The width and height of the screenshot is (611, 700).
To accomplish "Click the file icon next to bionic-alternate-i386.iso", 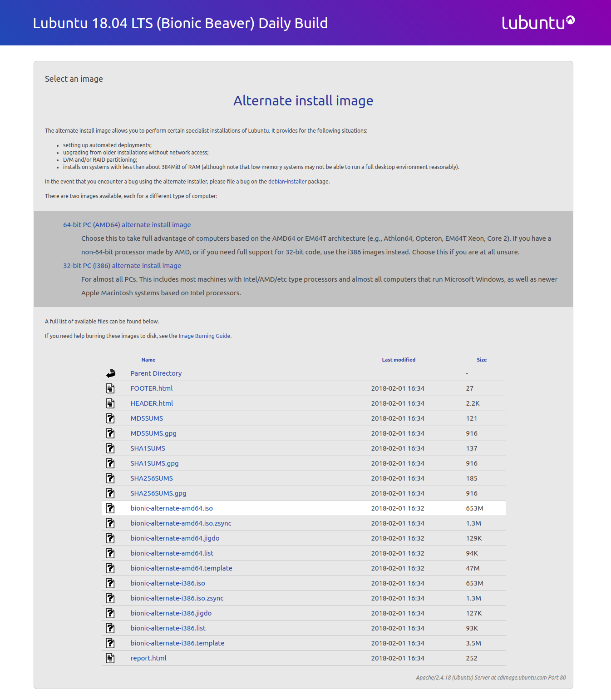I will point(110,583).
